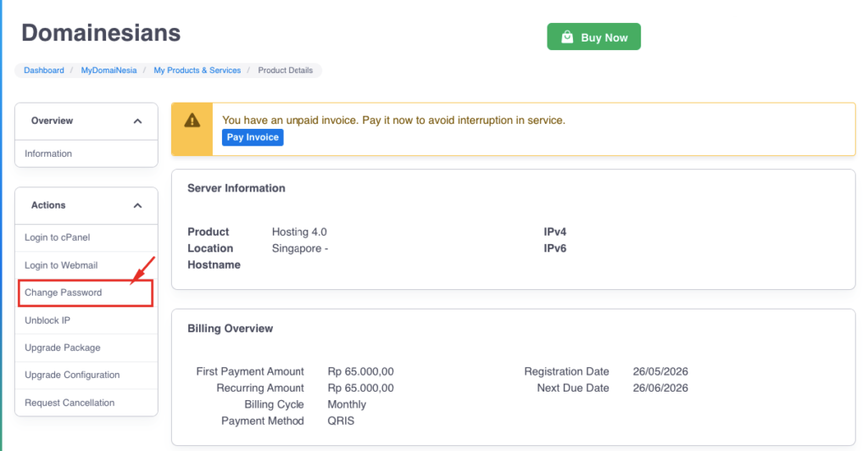
Task: Click the Billing Overview heading
Action: click(231, 329)
